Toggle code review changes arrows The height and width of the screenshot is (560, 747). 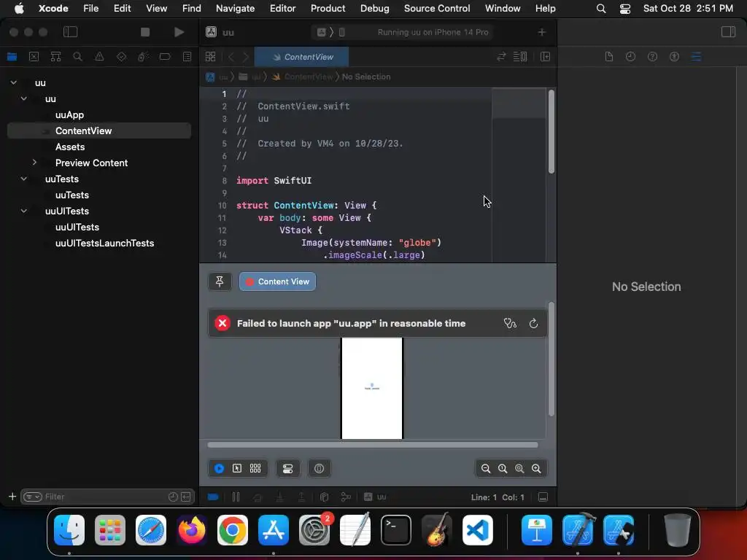coord(501,57)
